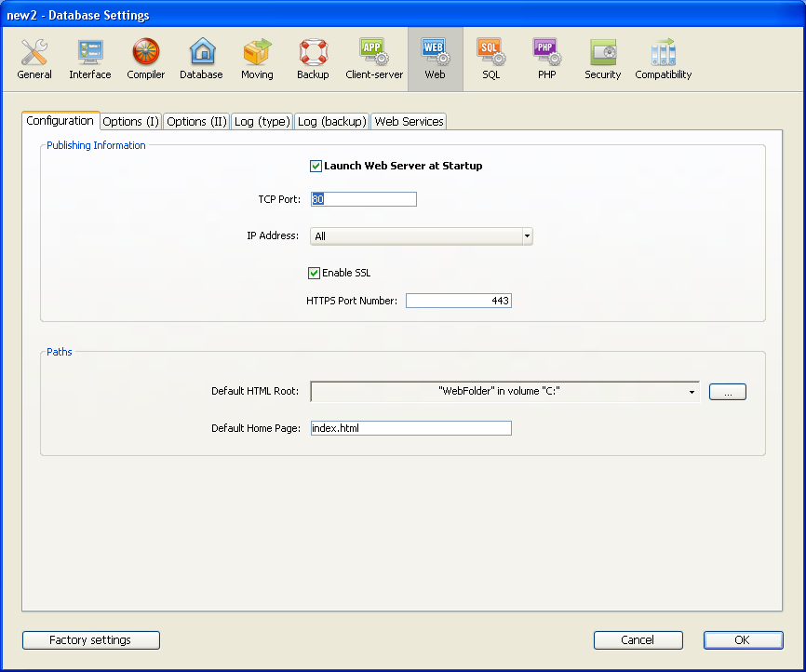Open the Compatibility settings page
This screenshot has width=806, height=672.
pos(664,60)
